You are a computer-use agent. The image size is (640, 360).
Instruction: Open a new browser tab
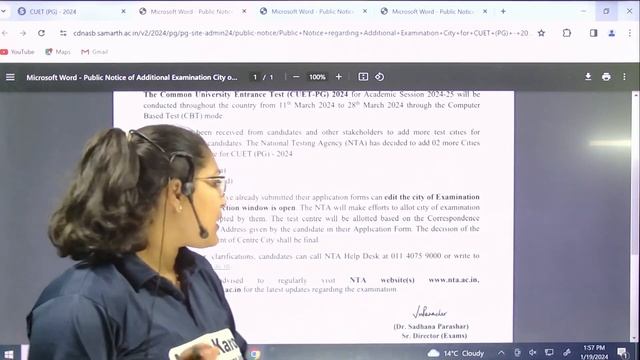[x=503, y=11]
